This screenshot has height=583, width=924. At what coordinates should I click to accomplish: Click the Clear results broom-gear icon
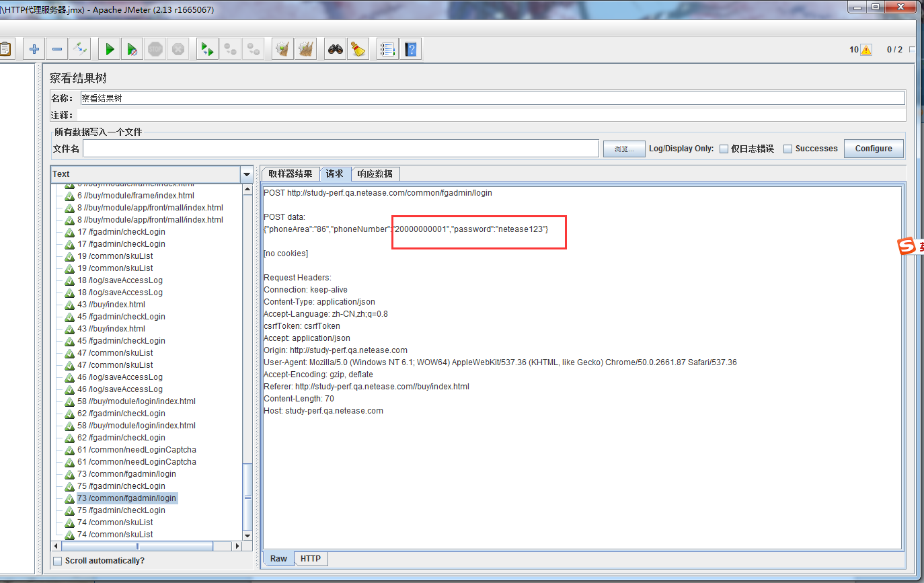[283, 49]
